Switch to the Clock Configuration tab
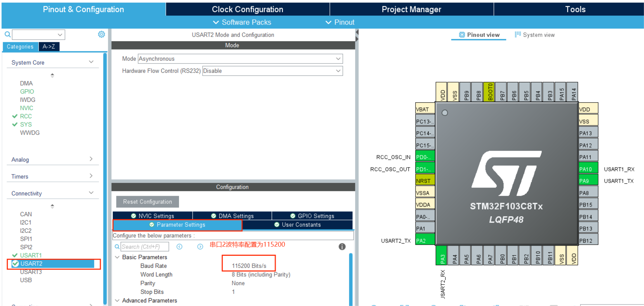Viewport: 644px width, 306px height. [248, 9]
